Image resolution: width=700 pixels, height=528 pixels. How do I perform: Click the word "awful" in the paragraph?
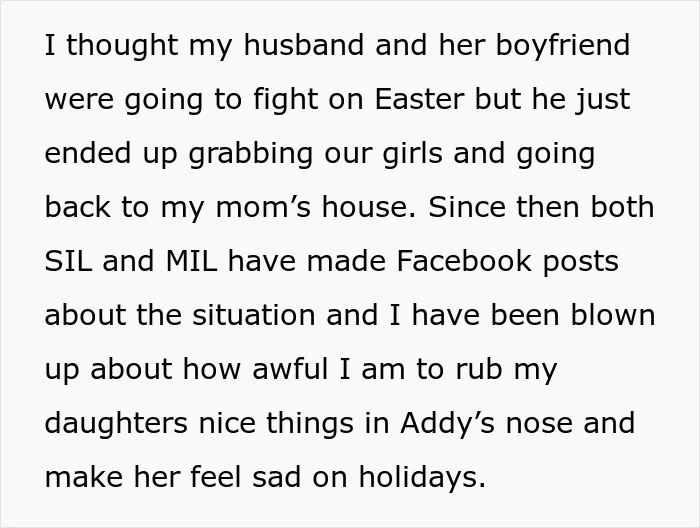click(290, 369)
